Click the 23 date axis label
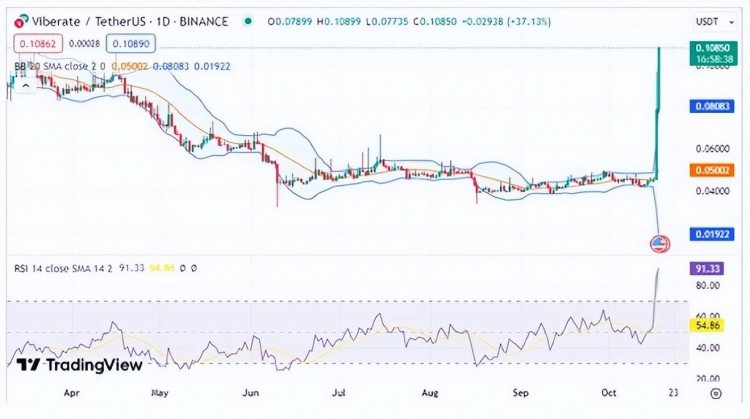 click(673, 393)
